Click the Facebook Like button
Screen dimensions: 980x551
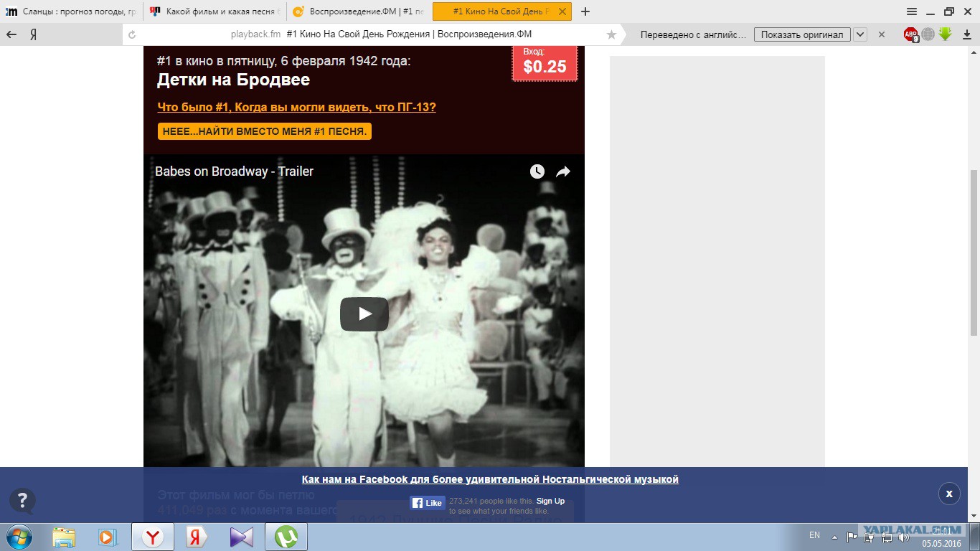pyautogui.click(x=428, y=503)
